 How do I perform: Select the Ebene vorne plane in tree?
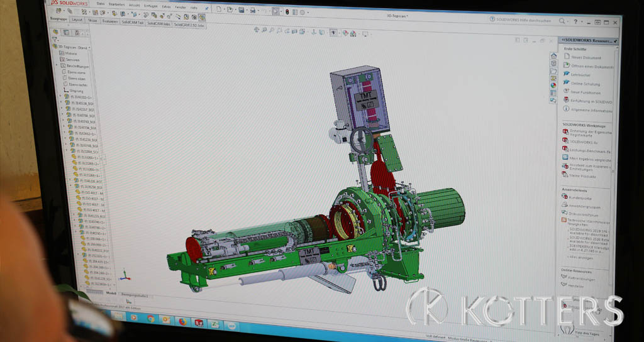point(76,72)
